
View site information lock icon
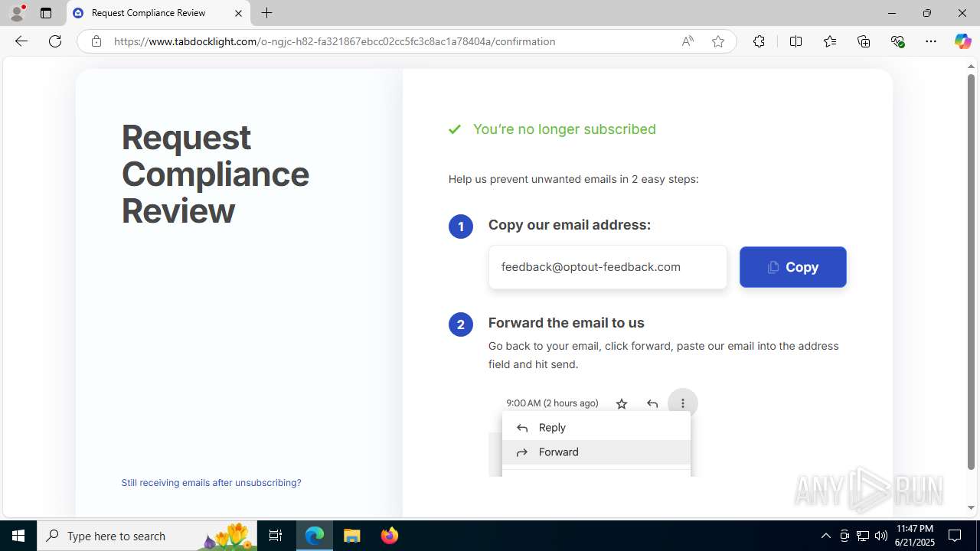(96, 41)
